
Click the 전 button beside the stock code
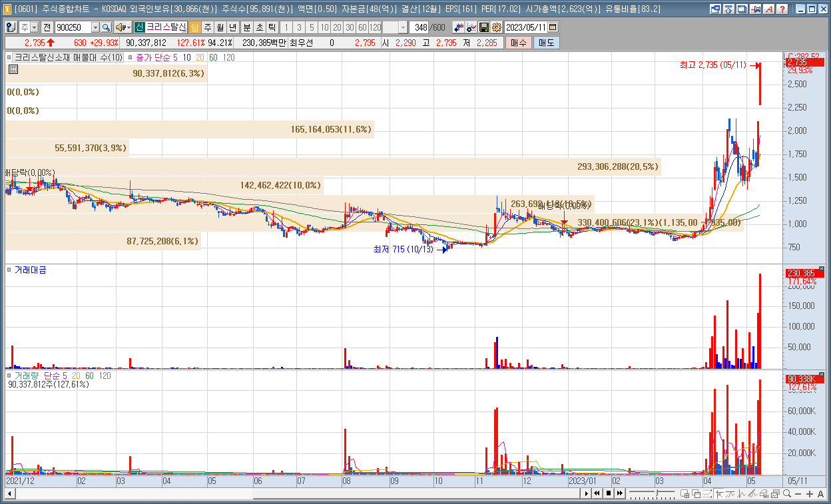(47, 27)
